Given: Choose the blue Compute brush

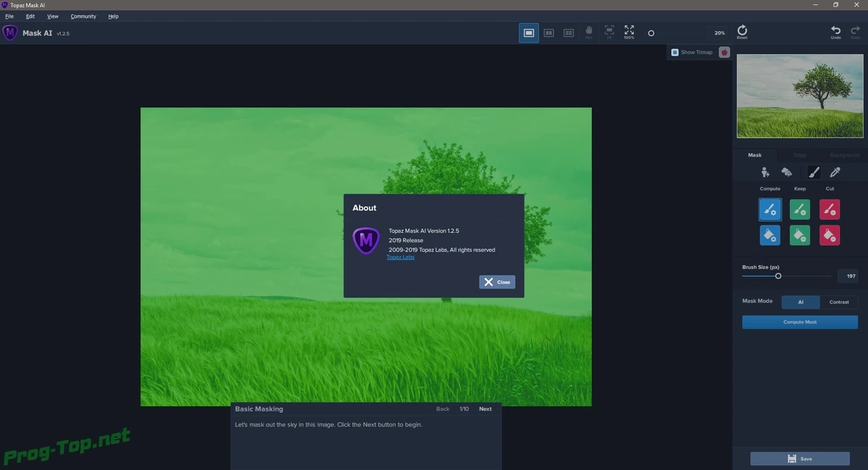Looking at the screenshot, I should [x=770, y=210].
